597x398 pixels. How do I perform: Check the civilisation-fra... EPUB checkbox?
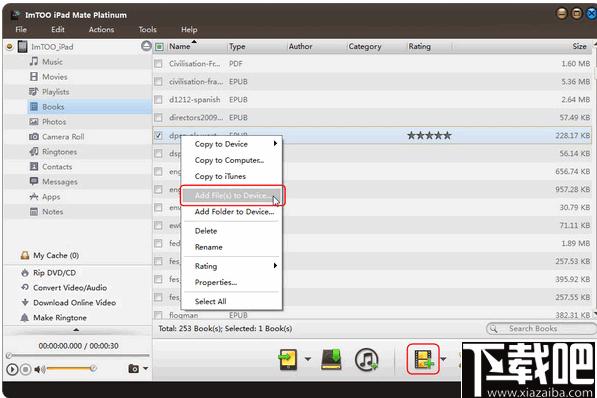click(x=158, y=82)
